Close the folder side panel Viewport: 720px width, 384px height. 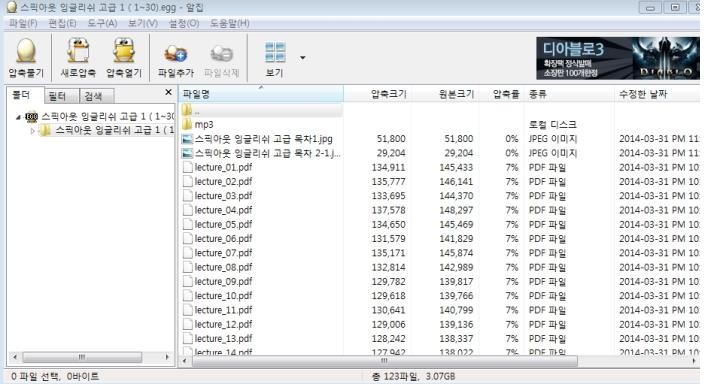tap(169, 92)
